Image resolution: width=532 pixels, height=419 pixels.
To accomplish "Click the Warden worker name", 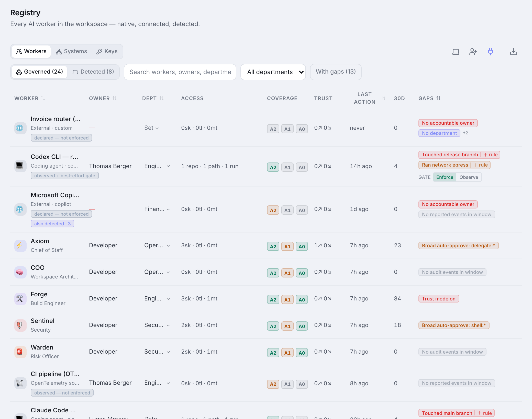I will click(42, 347).
